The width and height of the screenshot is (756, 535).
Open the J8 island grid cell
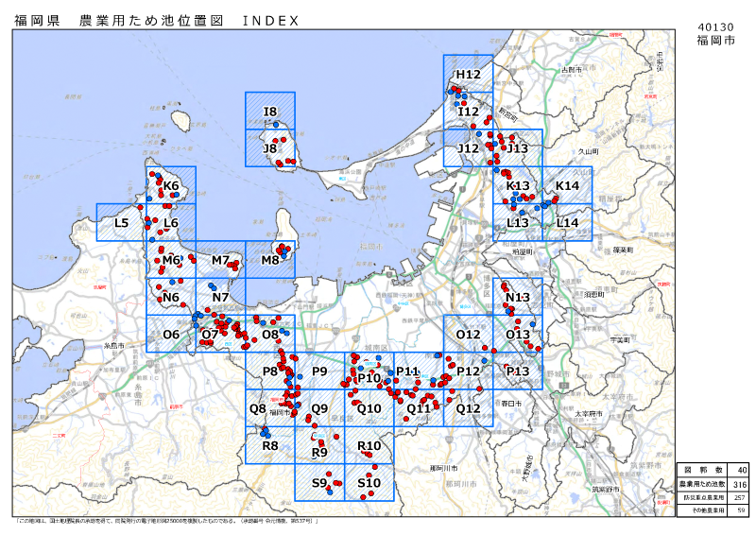coord(270,148)
